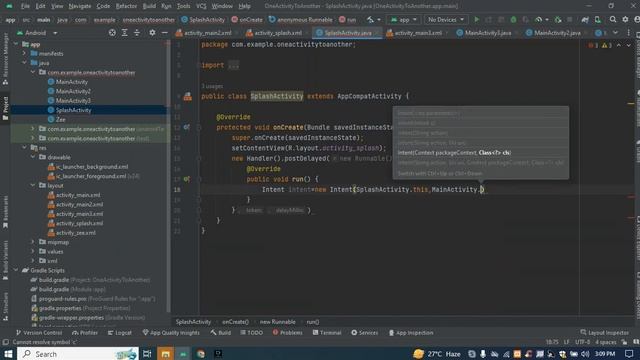
Task: Click the volume icon in the system tray
Action: pyautogui.click(x=585, y=354)
